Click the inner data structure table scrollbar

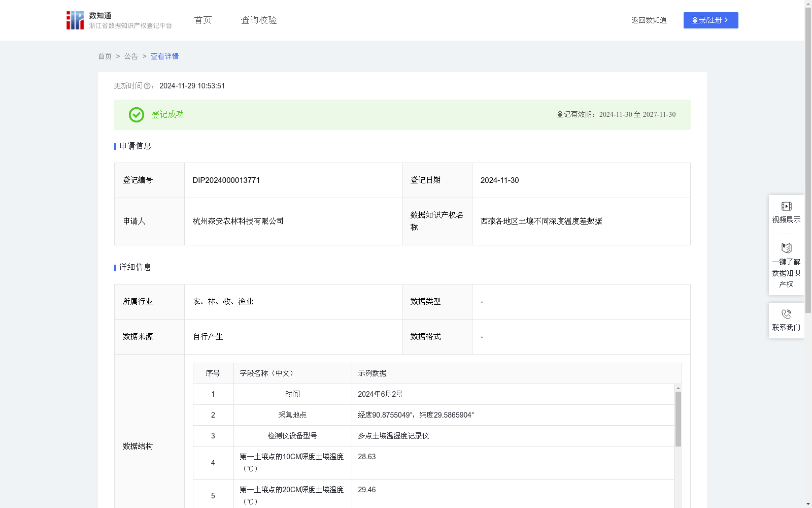[x=678, y=419]
